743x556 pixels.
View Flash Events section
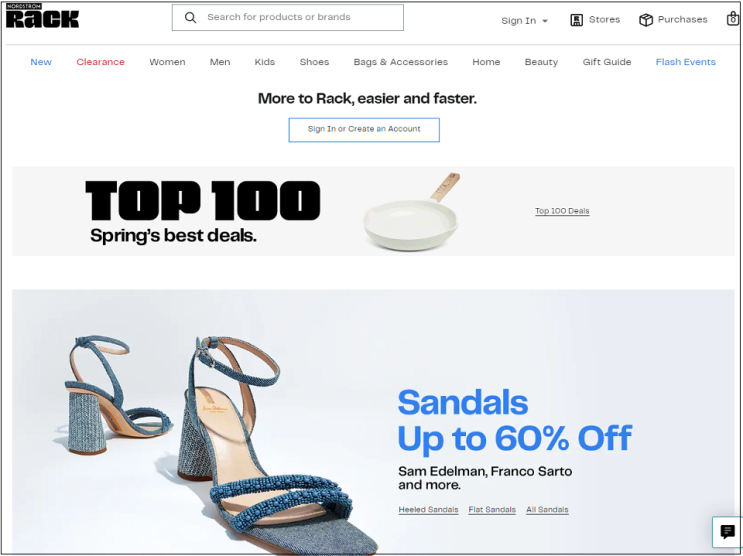click(x=685, y=62)
